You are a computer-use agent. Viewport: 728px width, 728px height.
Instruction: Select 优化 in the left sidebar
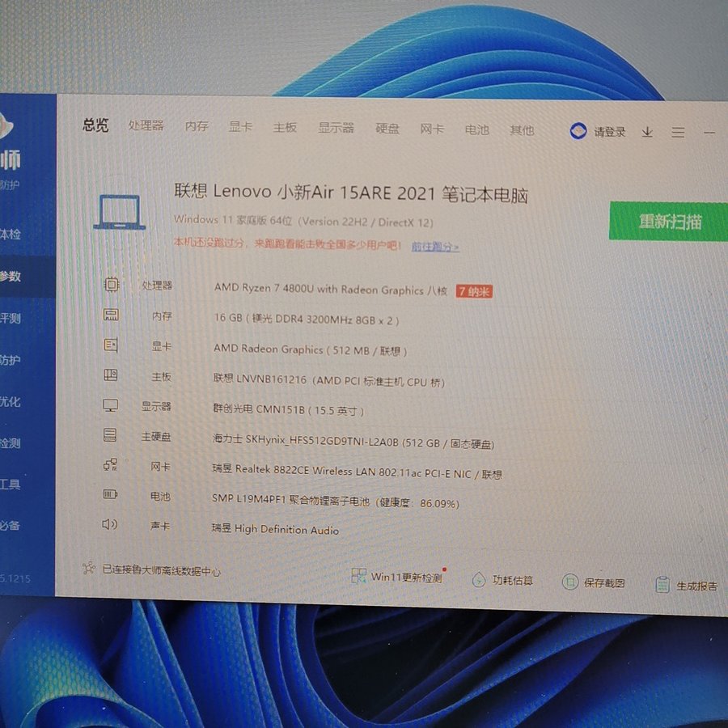pyautogui.click(x=11, y=401)
